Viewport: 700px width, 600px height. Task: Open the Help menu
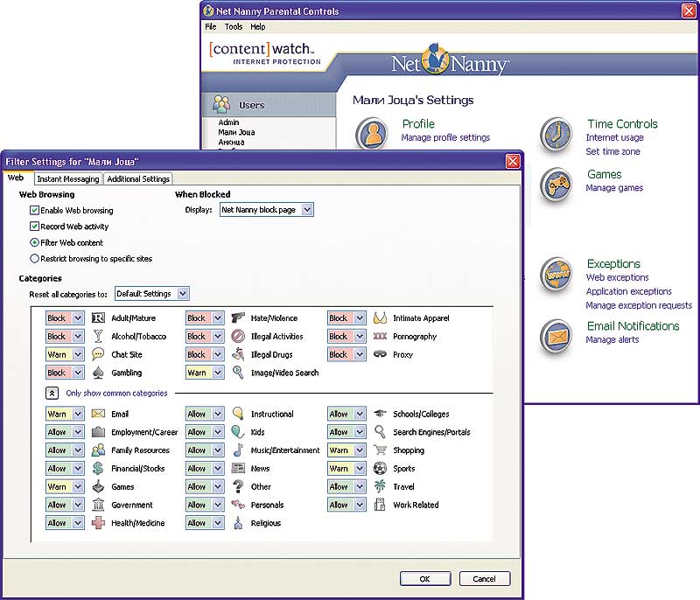point(257,27)
